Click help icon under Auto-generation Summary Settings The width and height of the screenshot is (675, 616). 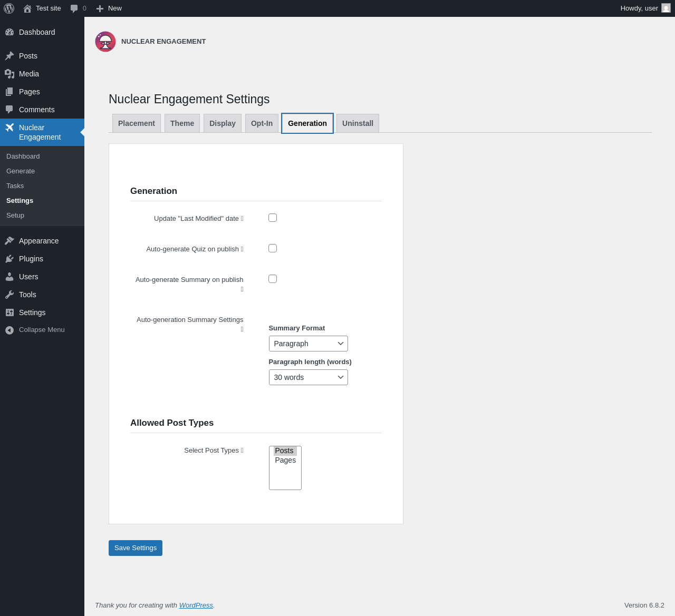click(242, 329)
